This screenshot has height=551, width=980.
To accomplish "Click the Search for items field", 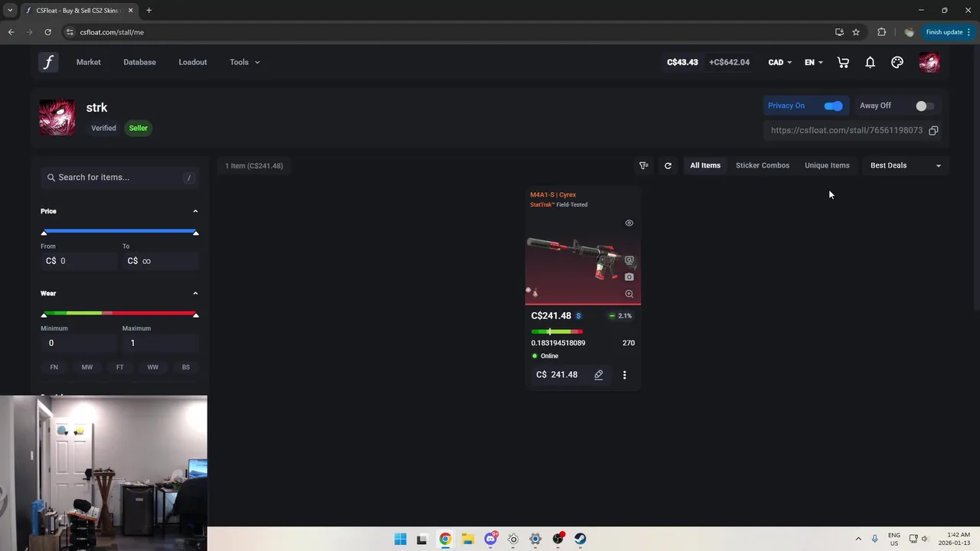I will tap(119, 178).
